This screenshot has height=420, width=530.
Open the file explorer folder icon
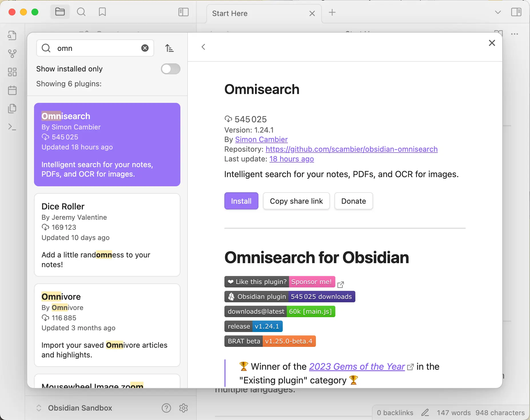(60, 12)
